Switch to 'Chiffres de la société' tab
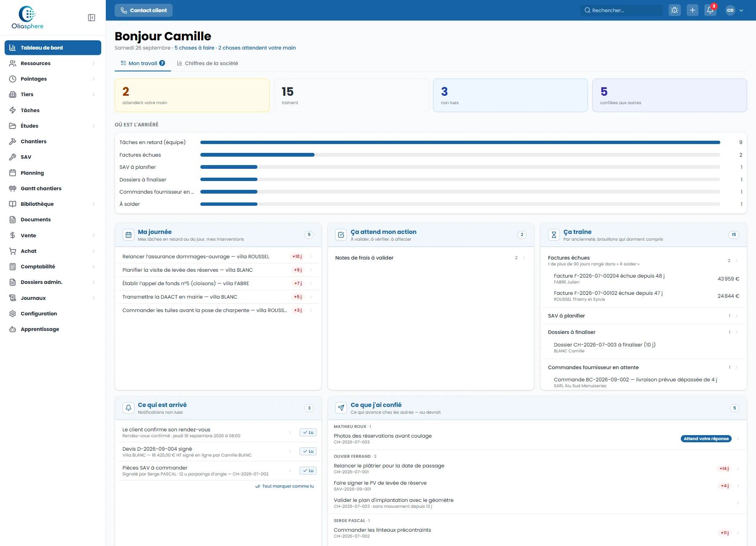 click(x=207, y=63)
